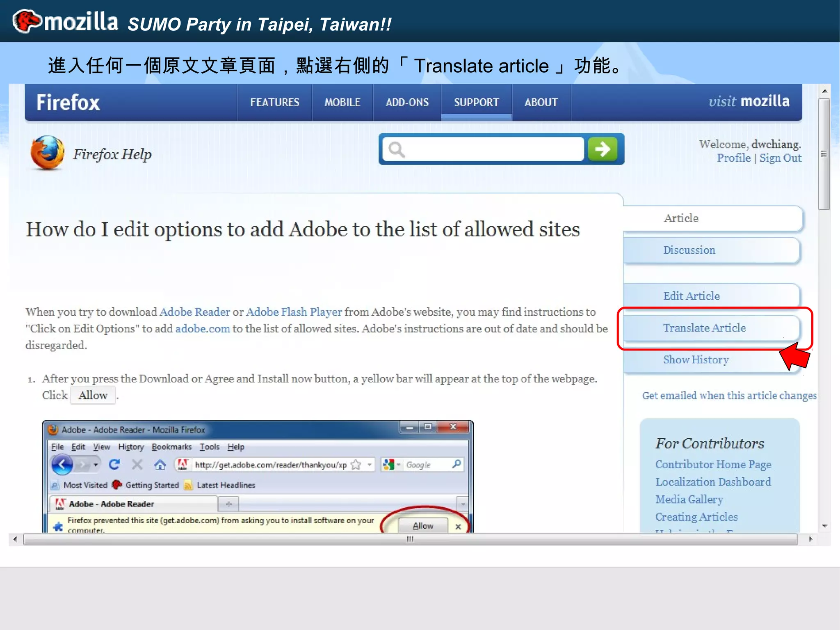Click the Show History sidebar button
This screenshot has height=630, width=840.
point(696,360)
